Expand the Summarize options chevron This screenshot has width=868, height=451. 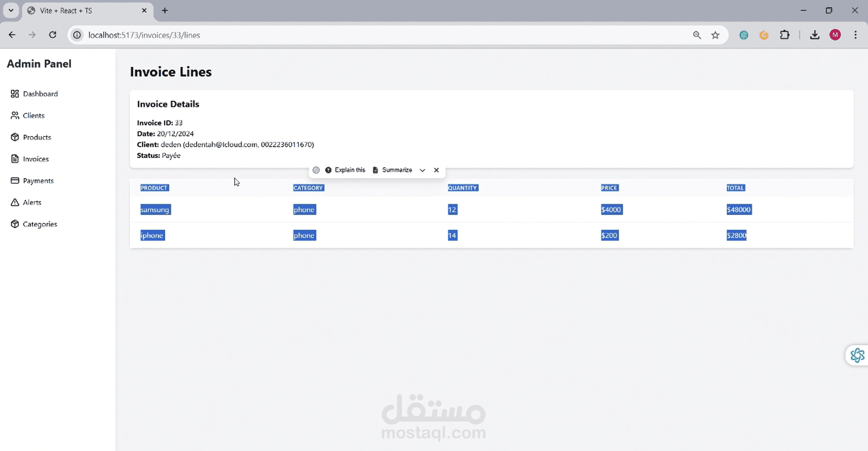[422, 170]
